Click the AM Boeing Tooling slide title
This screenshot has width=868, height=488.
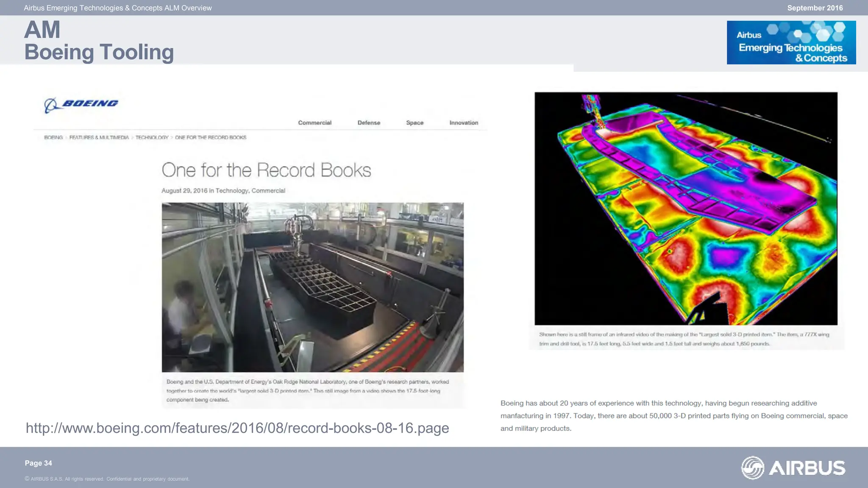[x=99, y=41]
